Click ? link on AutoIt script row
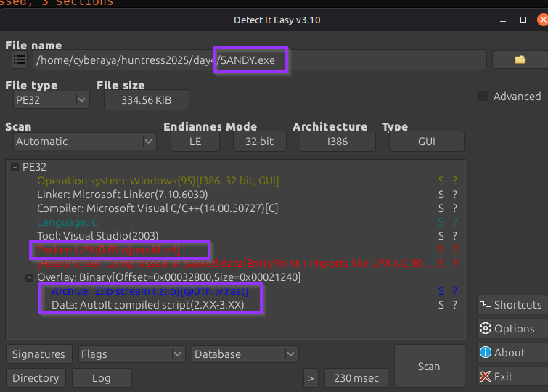Screen dimensions: 548x392 [x=454, y=305]
